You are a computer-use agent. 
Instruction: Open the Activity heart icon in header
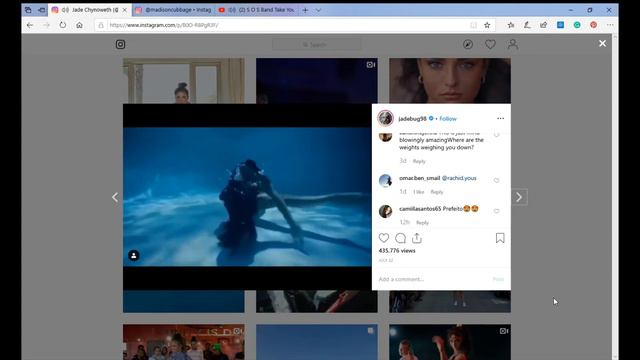click(x=490, y=44)
